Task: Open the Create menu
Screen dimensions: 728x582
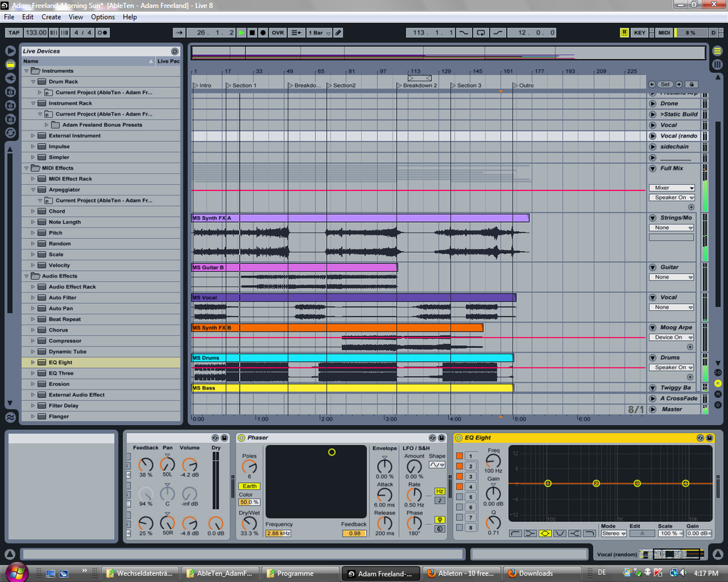Action: (x=51, y=16)
